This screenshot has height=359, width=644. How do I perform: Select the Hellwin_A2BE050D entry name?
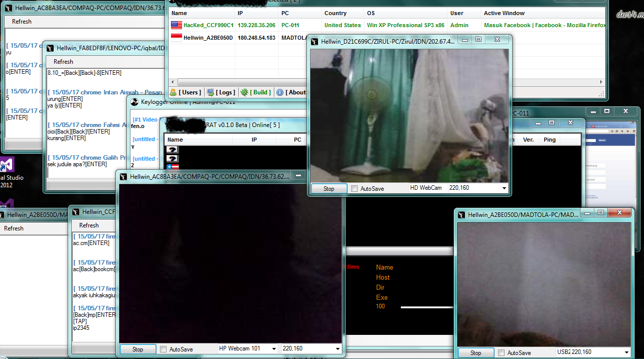pyautogui.click(x=208, y=38)
